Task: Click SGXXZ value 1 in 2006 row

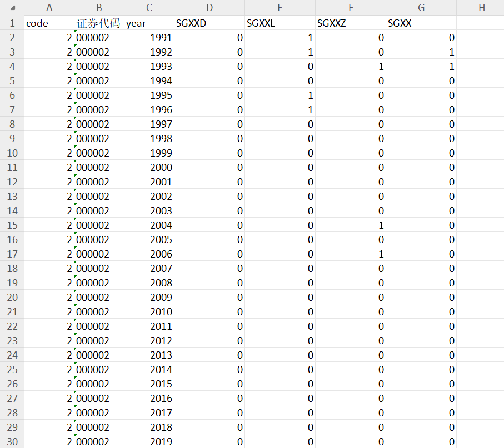Action: tap(351, 254)
